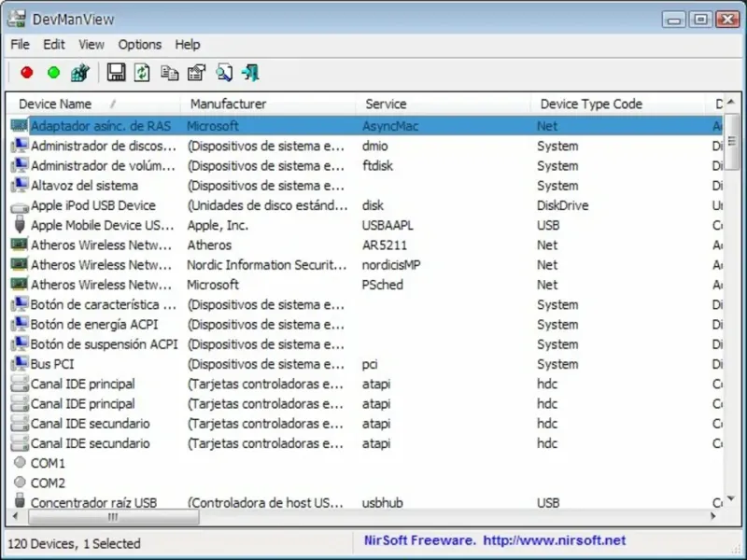
Task: Save selected items with floppy disk icon
Action: (116, 72)
